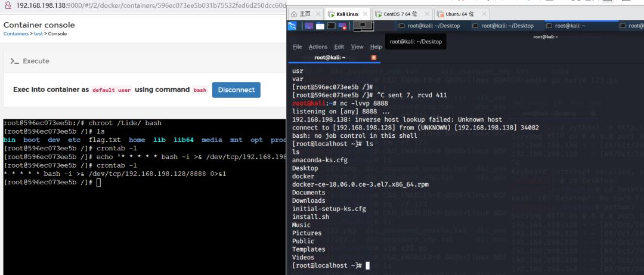Click Pictures in the ls output
644x275 pixels.
[x=307, y=233]
